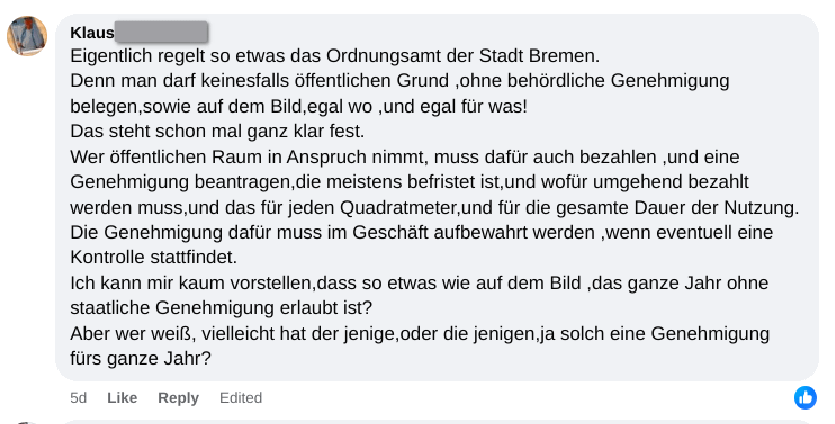Click the text 'Kontrolle stattfindet.'
The height and width of the screenshot is (424, 835).
point(153,257)
